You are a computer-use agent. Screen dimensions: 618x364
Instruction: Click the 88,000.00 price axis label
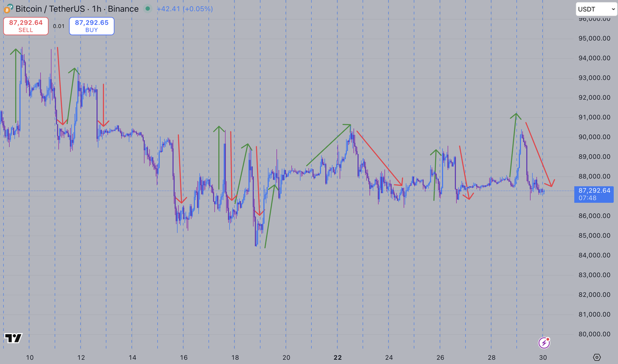[595, 177]
